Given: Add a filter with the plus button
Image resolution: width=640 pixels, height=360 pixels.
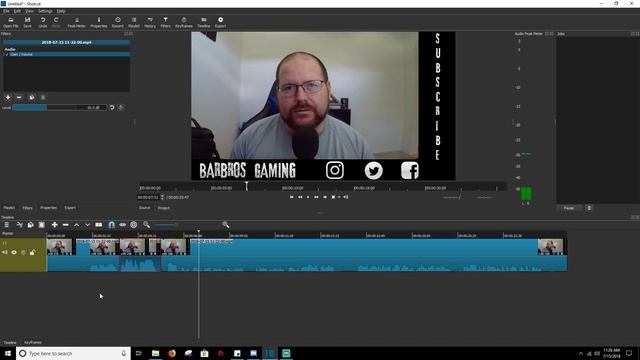Looking at the screenshot, I should [x=8, y=98].
